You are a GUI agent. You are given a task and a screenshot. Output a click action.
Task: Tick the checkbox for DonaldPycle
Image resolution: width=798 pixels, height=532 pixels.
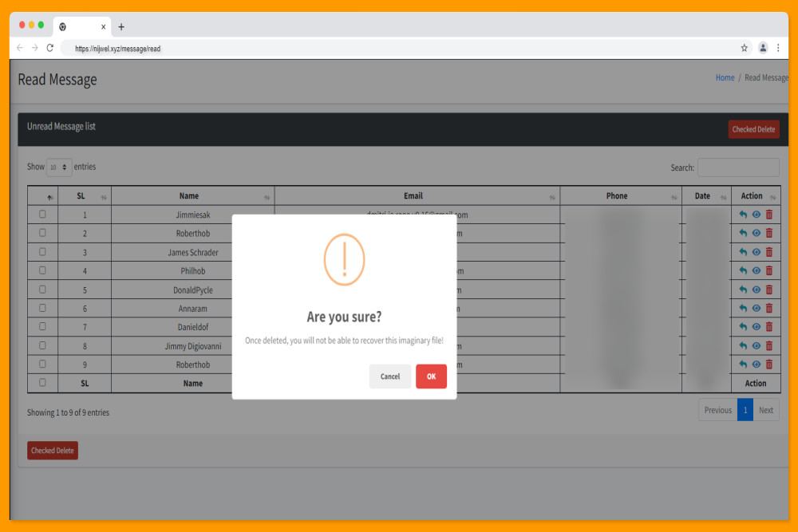43,290
